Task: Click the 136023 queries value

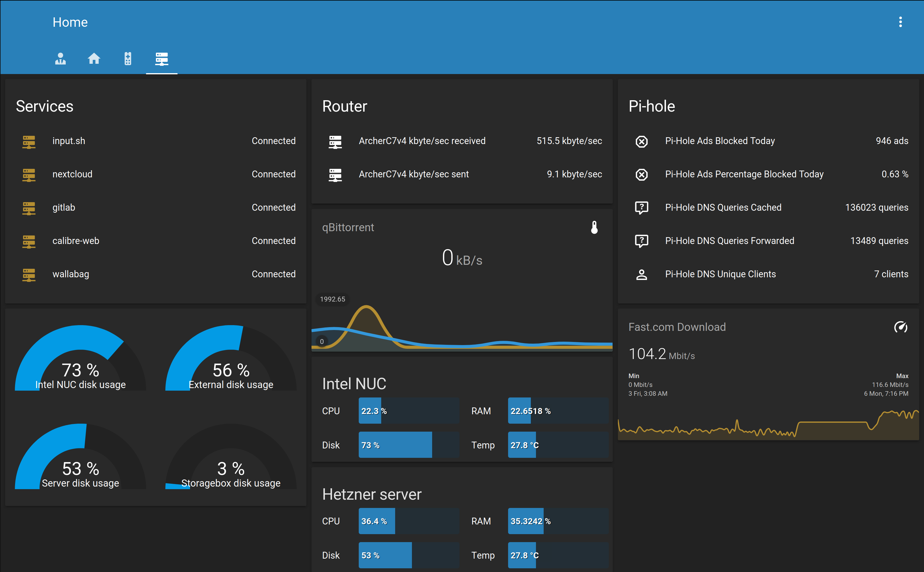Action: pos(877,208)
